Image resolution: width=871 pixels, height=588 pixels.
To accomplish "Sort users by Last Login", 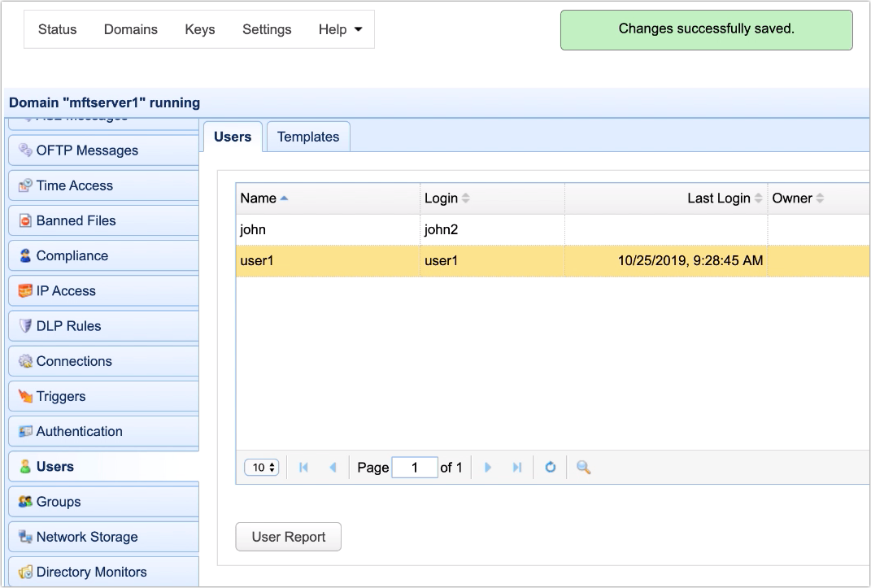I will tap(721, 198).
